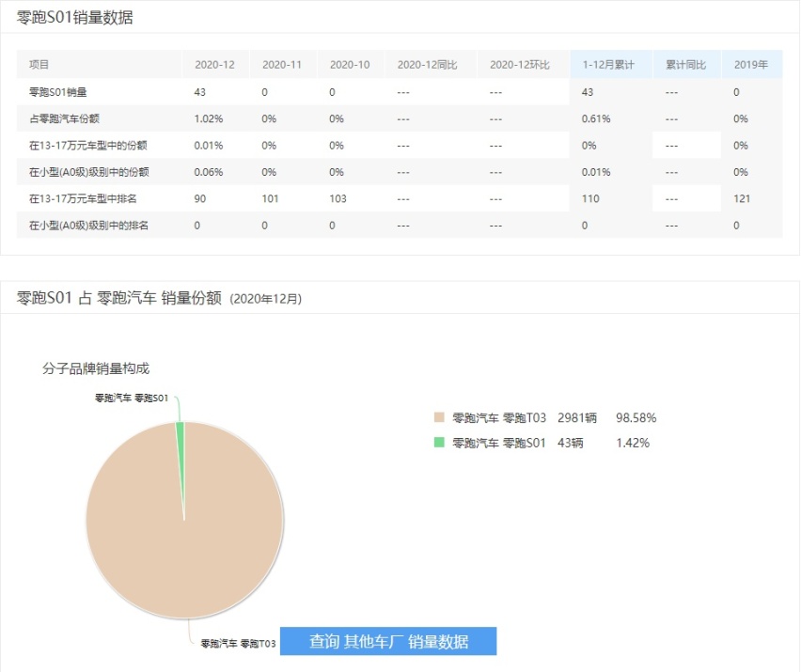Viewport: 801px width, 672px height.
Task: Click the 在13-17万元车型中排名 row label
Action: (x=83, y=198)
